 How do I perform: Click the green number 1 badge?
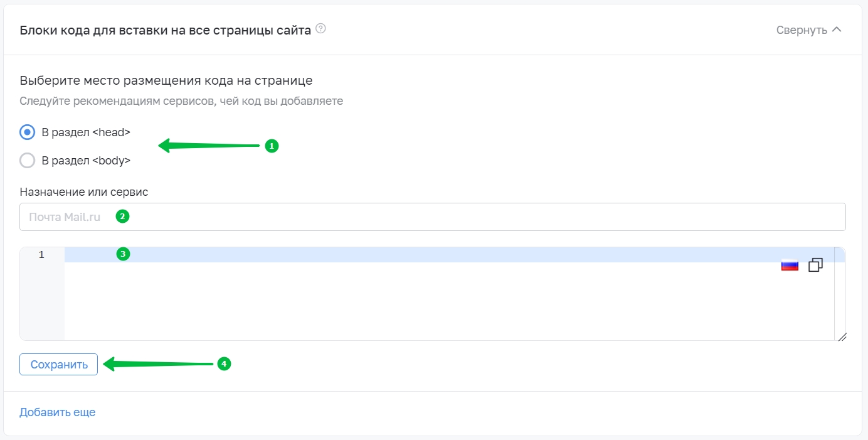point(271,146)
